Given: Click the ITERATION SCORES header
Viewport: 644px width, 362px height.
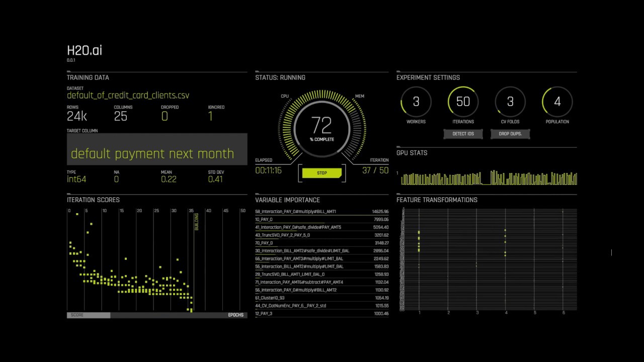Looking at the screenshot, I should tap(93, 200).
